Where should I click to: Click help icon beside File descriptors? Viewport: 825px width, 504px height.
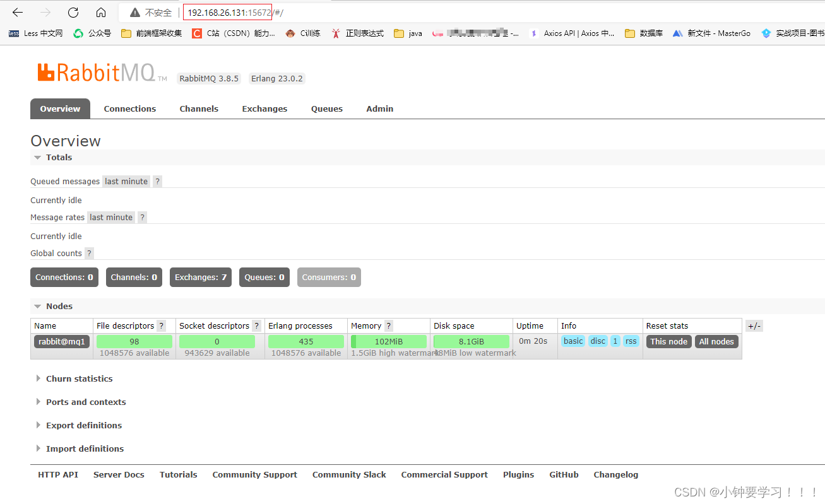coord(161,326)
